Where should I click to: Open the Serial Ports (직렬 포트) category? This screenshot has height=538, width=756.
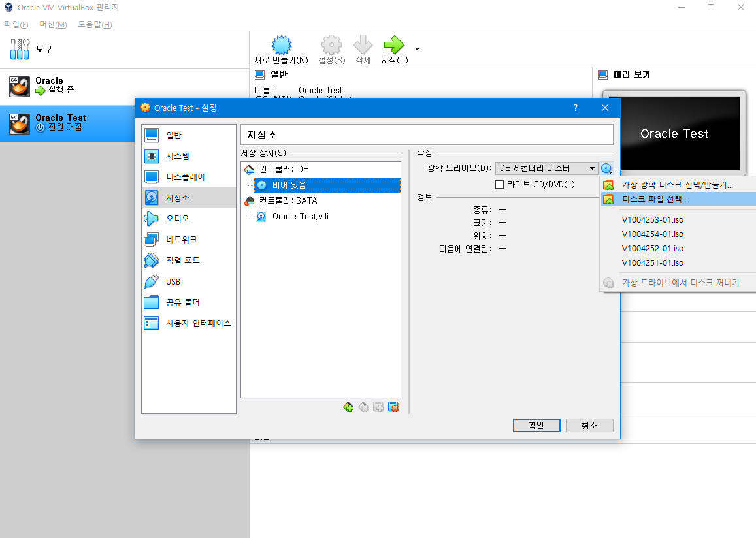pyautogui.click(x=189, y=260)
